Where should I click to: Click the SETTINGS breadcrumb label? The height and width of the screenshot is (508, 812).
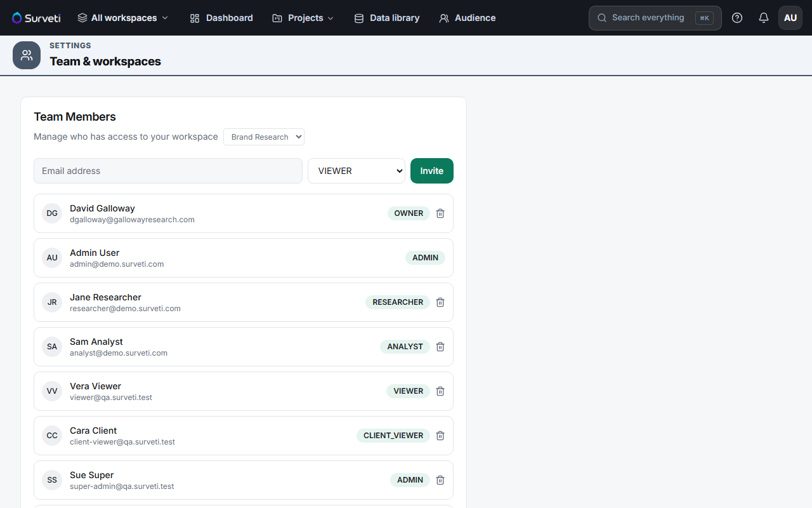(x=70, y=46)
